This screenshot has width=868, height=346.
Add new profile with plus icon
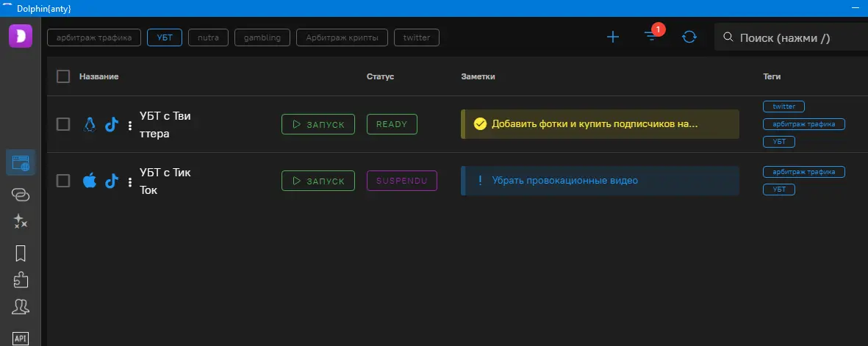click(x=613, y=37)
